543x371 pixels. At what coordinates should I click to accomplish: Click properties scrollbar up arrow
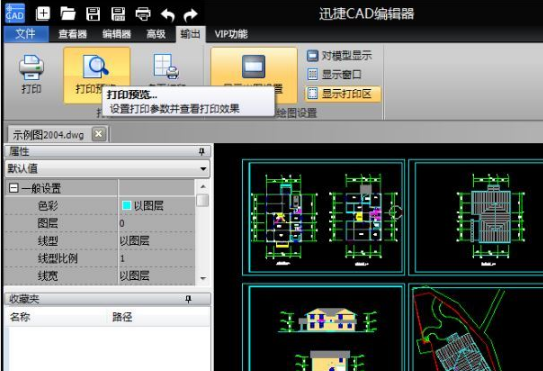(x=203, y=186)
